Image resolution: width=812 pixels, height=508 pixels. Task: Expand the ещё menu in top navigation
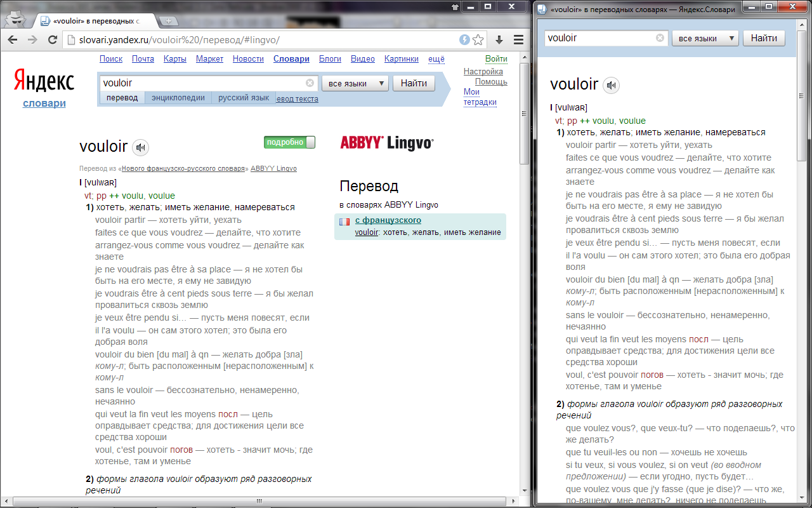coord(436,59)
